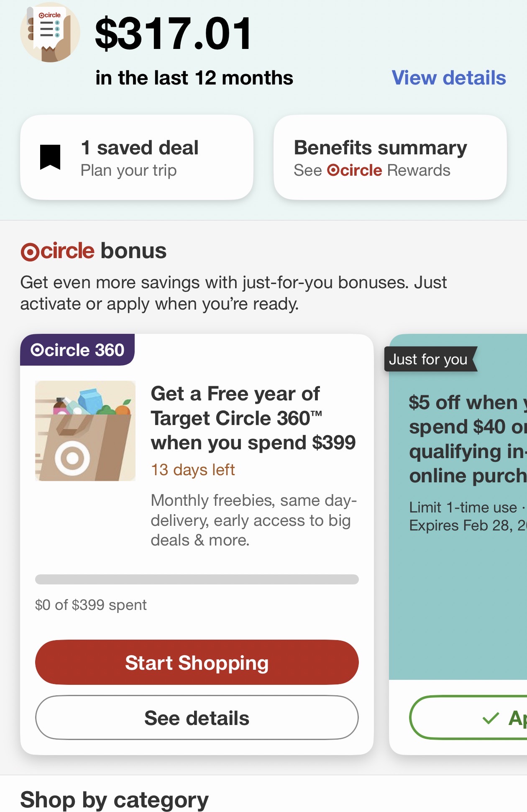This screenshot has width=527, height=812.
Task: Tap the $399 spending progress bar
Action: click(197, 579)
